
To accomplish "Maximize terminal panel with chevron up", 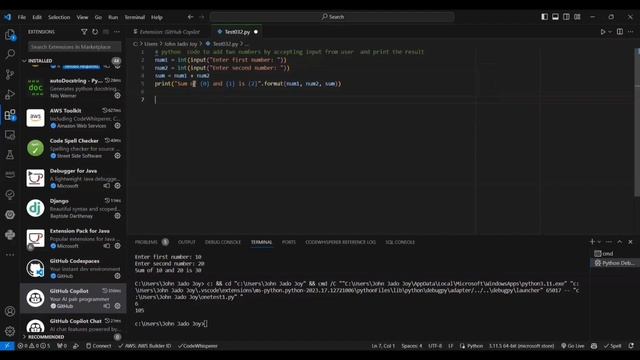I will [620, 242].
